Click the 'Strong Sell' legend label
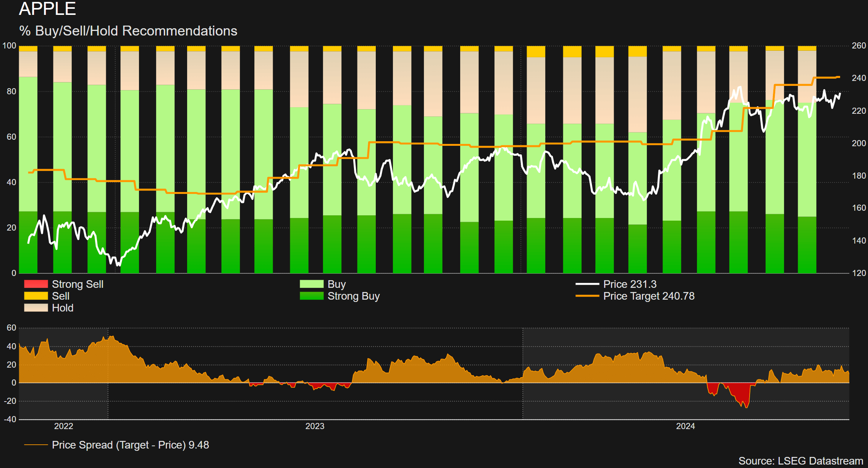This screenshot has width=868, height=468. (x=78, y=284)
